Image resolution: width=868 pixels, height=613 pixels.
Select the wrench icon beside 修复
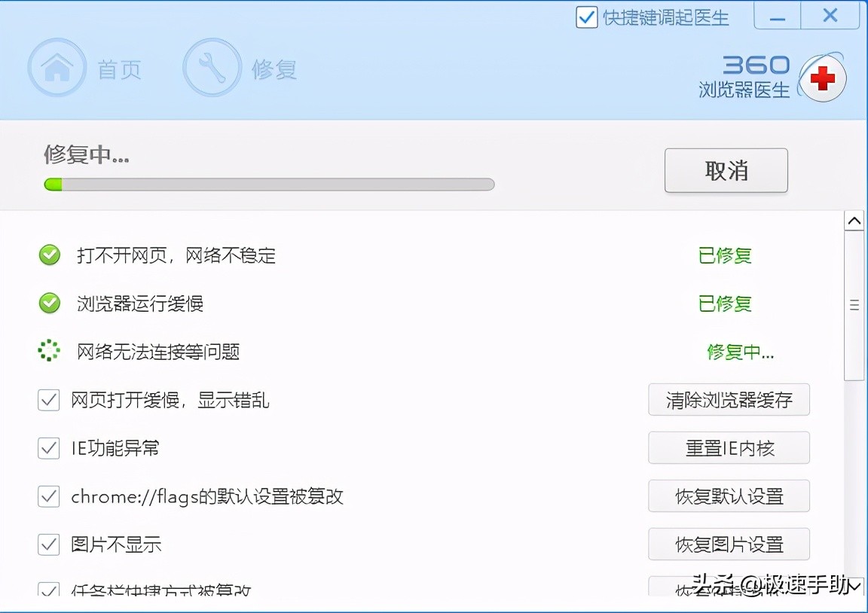[212, 67]
